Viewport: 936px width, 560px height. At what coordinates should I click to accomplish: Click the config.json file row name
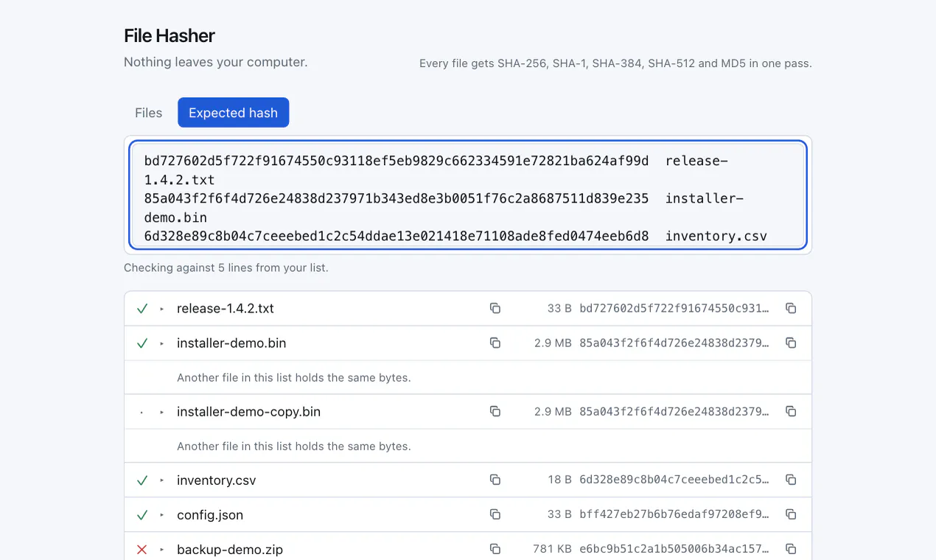click(210, 514)
